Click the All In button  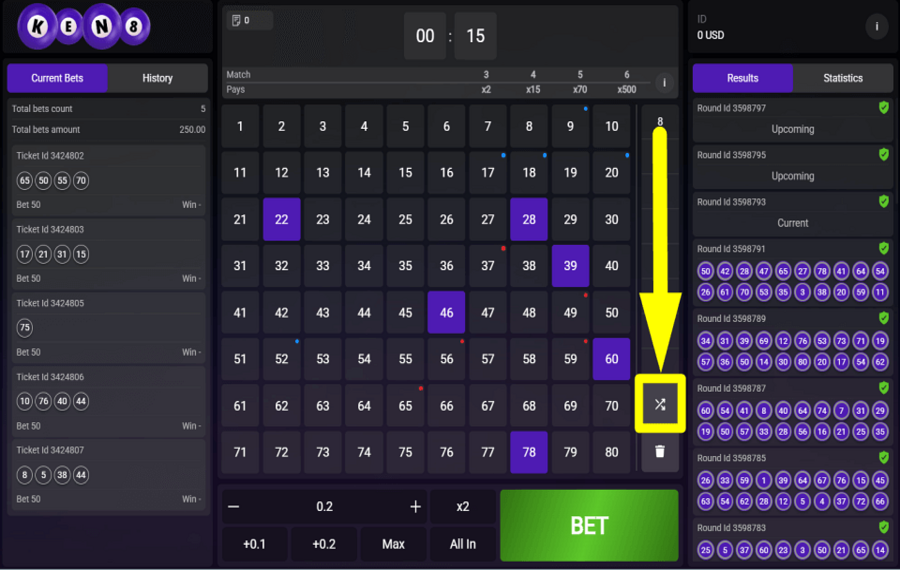tap(463, 544)
